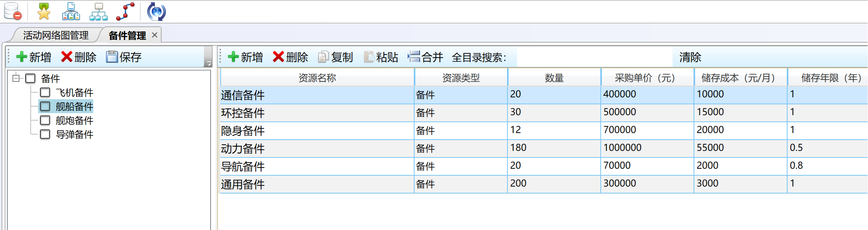868x230 pixels.
Task: Click green plus 新增 in tree toolbar
Action: (33, 57)
